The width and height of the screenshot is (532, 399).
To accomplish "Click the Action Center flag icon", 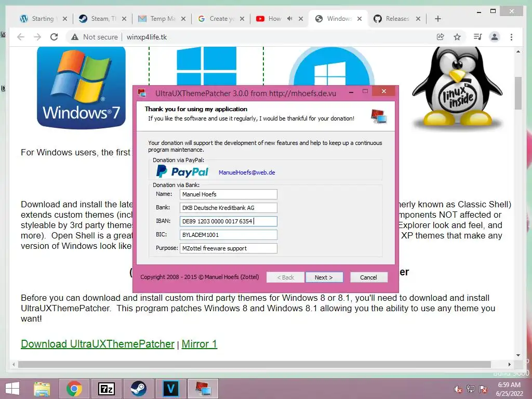I will 483,389.
